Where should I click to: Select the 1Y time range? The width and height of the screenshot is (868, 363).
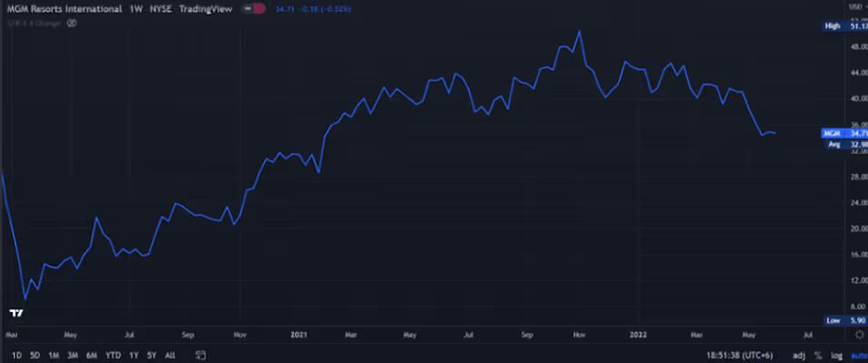tap(134, 355)
